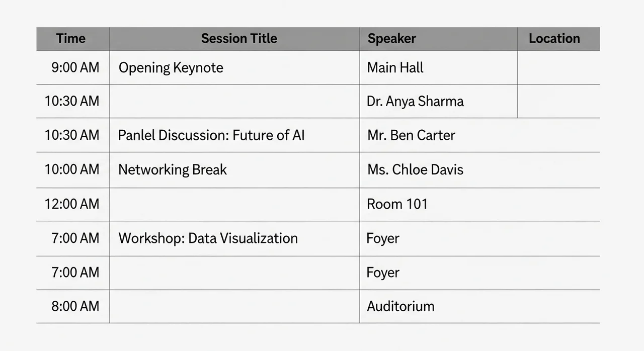The image size is (644, 351).
Task: Click the 12:00 AM time cell
Action: (73, 204)
